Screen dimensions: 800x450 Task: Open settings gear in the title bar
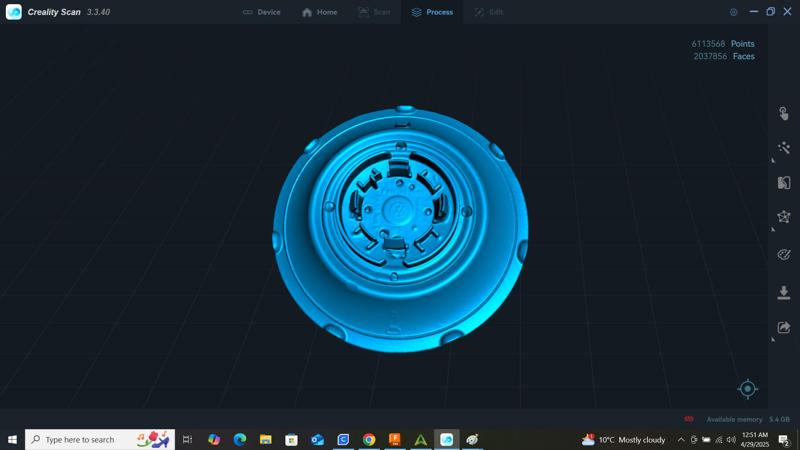tap(734, 12)
